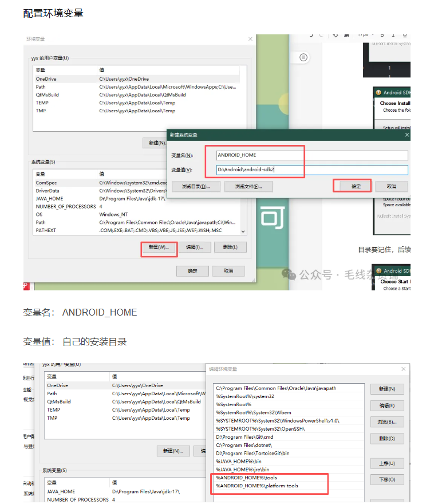Select D:\Program Files\Java\jdk-17\ value next to 编辑(I)'s list

click(x=132, y=199)
